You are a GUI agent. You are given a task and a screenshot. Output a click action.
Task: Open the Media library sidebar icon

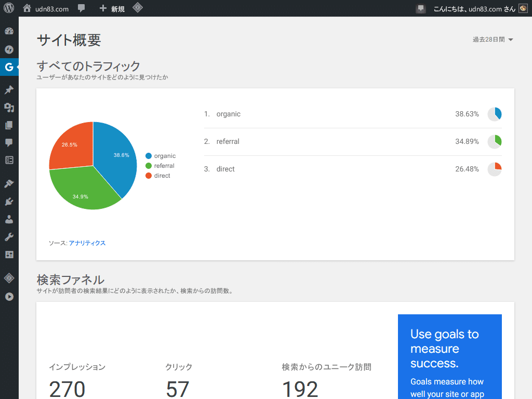pyautogui.click(x=9, y=108)
